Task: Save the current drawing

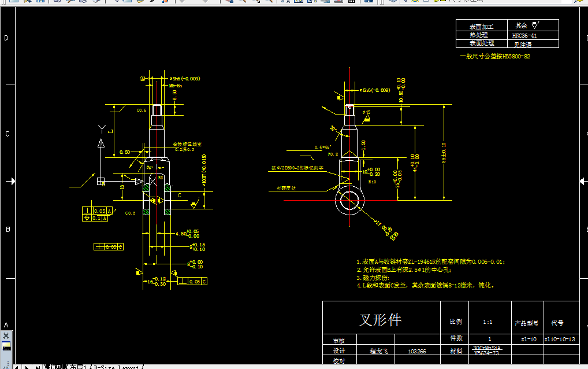Action: click(40, 3)
